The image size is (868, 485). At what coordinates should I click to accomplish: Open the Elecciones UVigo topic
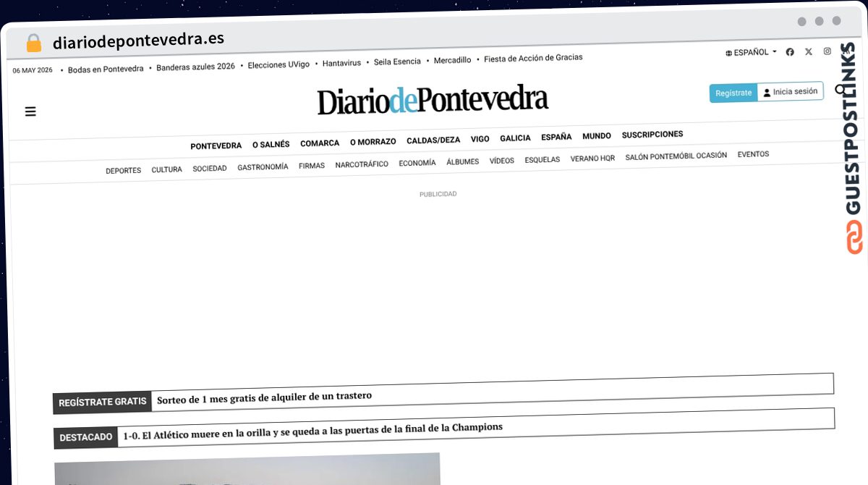[278, 65]
